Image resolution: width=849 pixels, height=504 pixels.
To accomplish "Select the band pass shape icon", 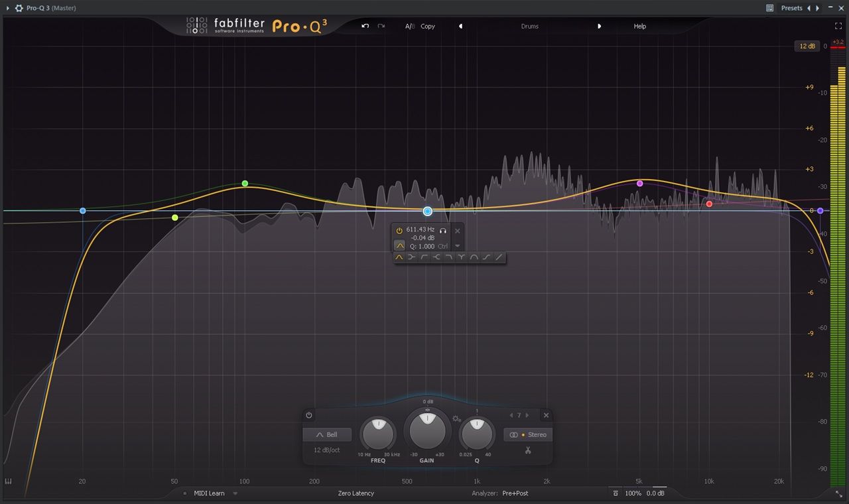I will tap(474, 257).
